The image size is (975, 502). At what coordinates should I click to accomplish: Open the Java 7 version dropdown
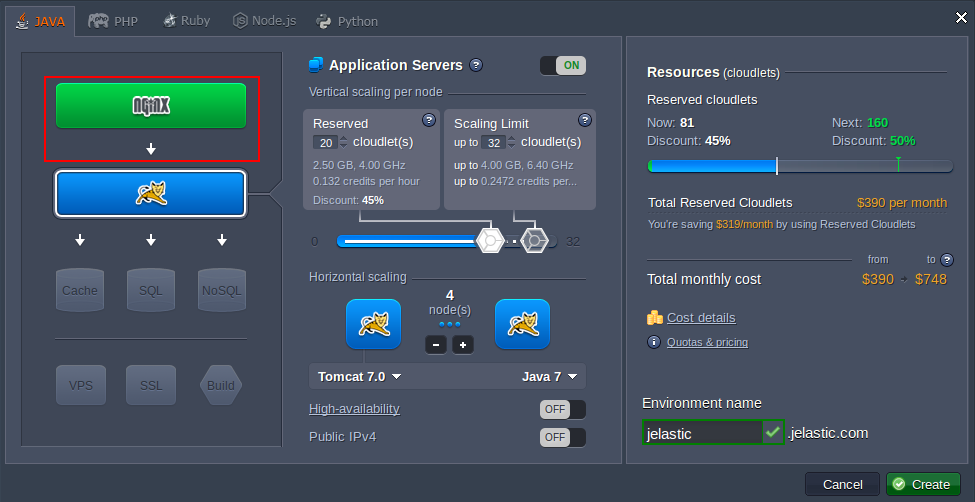(550, 376)
